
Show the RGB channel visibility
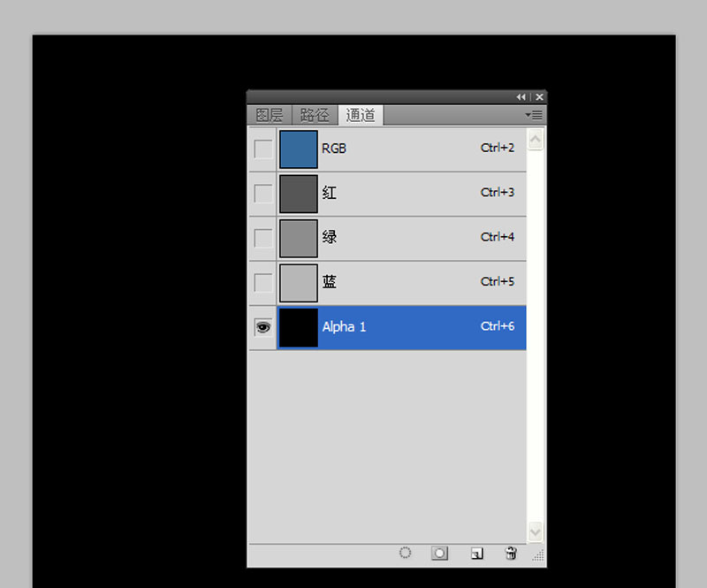point(262,149)
